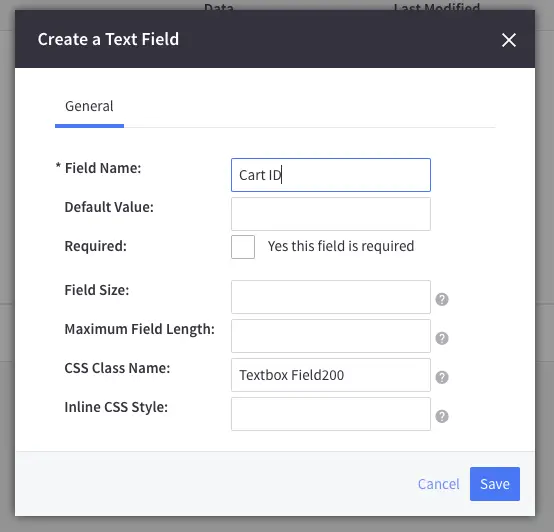The height and width of the screenshot is (532, 554).
Task: Save the new text field
Action: (495, 484)
